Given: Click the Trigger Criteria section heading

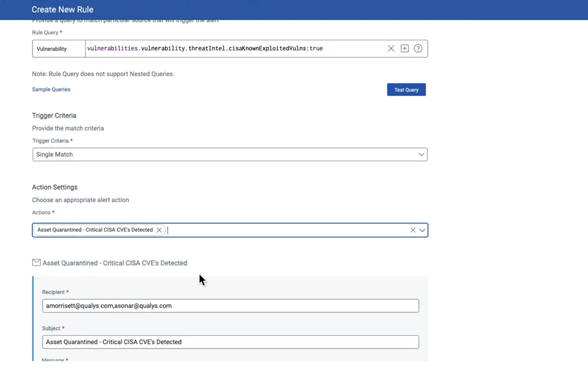Looking at the screenshot, I should click(x=54, y=116).
